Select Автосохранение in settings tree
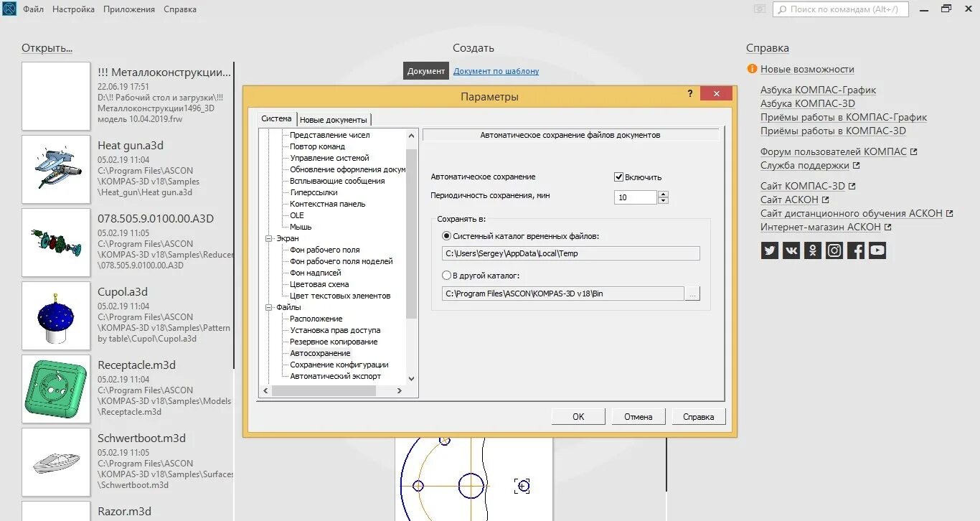The width and height of the screenshot is (980, 521). pos(320,353)
